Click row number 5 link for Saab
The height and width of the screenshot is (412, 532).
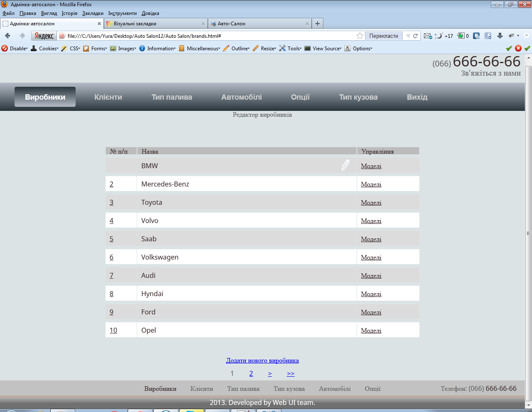pyautogui.click(x=111, y=239)
